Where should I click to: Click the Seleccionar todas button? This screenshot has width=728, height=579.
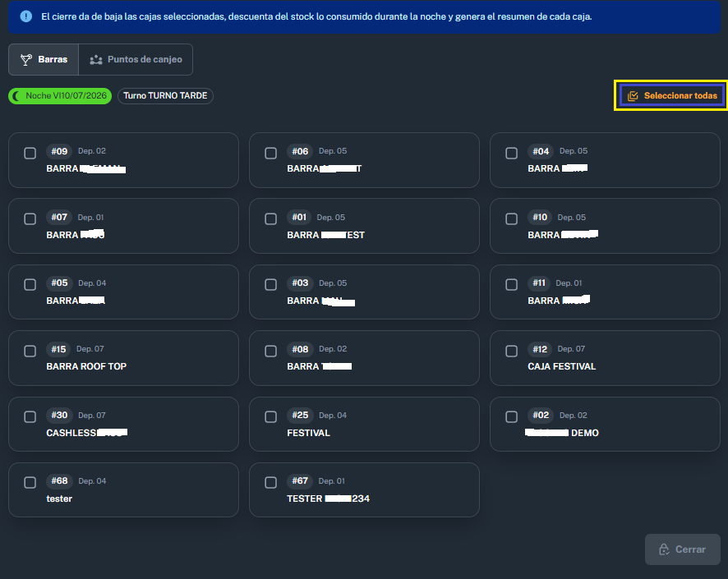click(672, 95)
